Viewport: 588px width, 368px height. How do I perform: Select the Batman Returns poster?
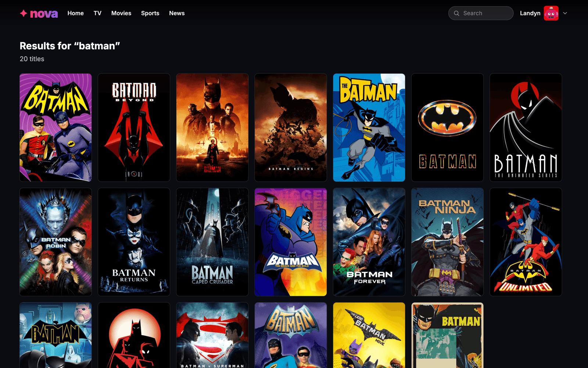coord(134,242)
